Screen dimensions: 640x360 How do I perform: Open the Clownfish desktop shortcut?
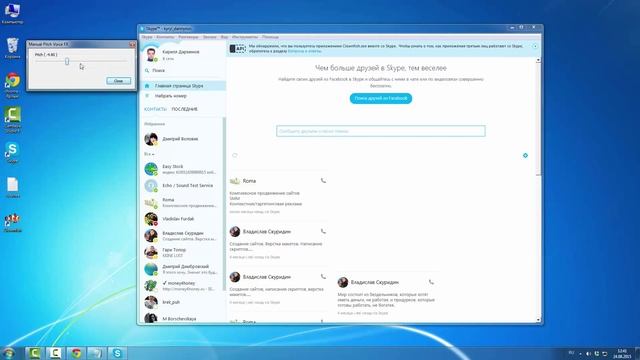coord(12,222)
